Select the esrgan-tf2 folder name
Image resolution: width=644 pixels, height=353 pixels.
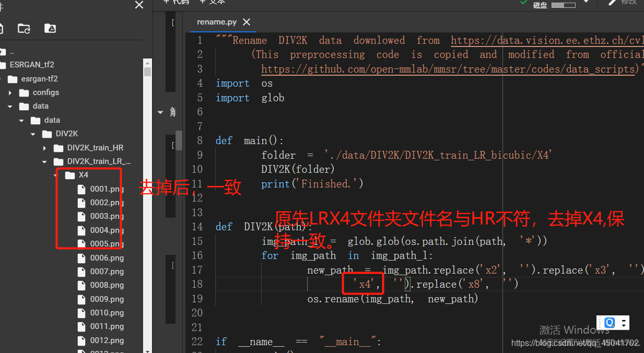(x=40, y=79)
